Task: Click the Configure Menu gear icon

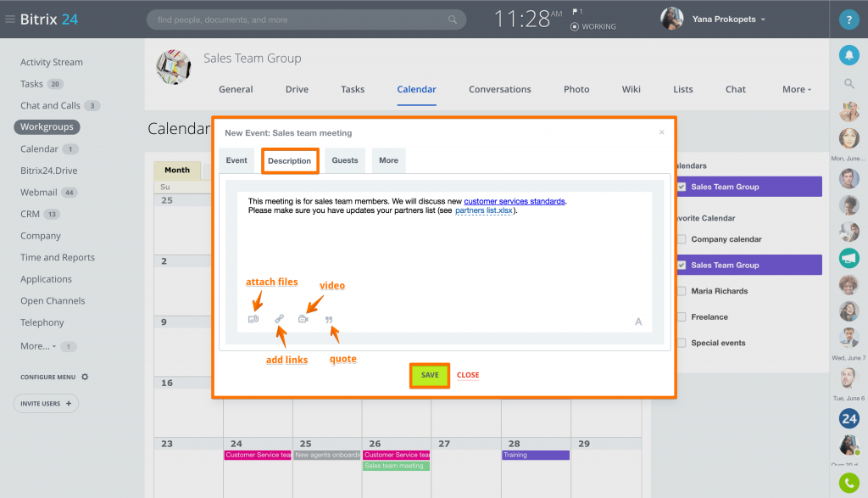Action: [x=85, y=377]
